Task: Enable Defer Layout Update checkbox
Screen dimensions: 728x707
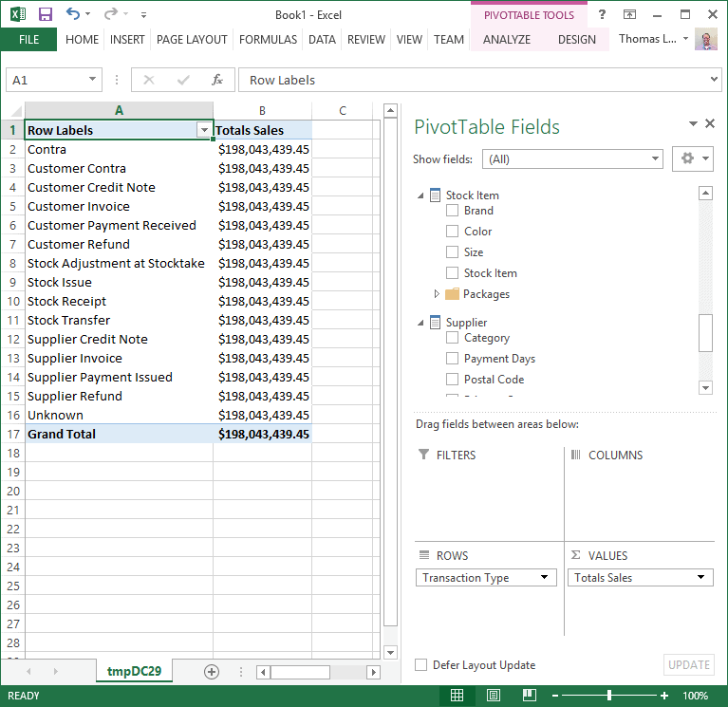Action: point(421,665)
